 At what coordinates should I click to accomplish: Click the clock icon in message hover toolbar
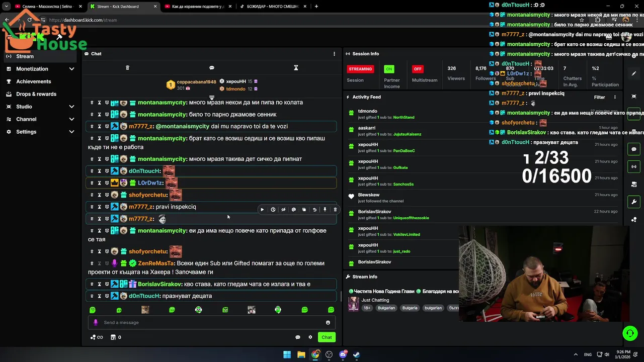click(x=273, y=210)
